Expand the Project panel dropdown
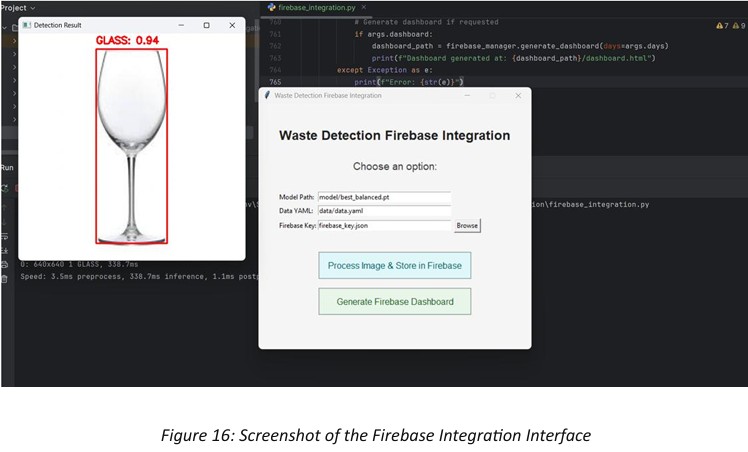The width and height of the screenshot is (748, 452). (32, 7)
